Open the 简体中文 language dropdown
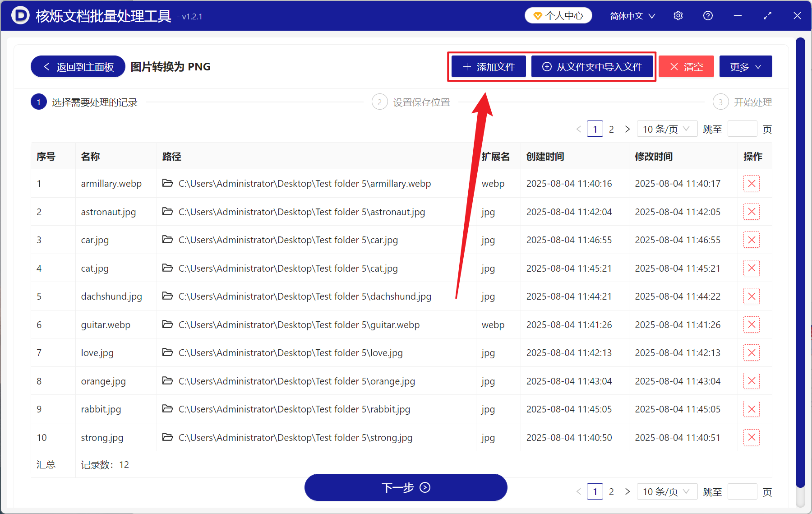The height and width of the screenshot is (514, 812). (x=631, y=15)
